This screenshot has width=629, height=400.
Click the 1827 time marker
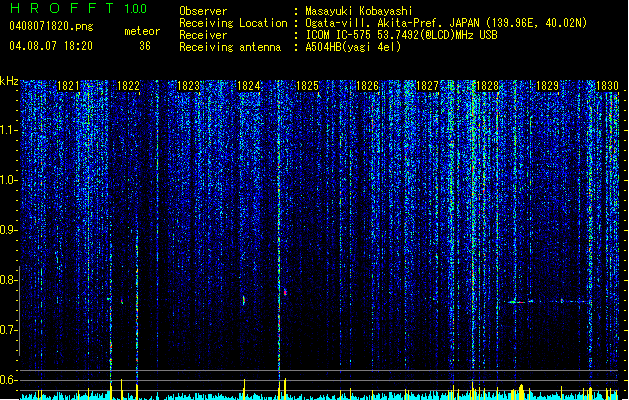click(x=428, y=86)
